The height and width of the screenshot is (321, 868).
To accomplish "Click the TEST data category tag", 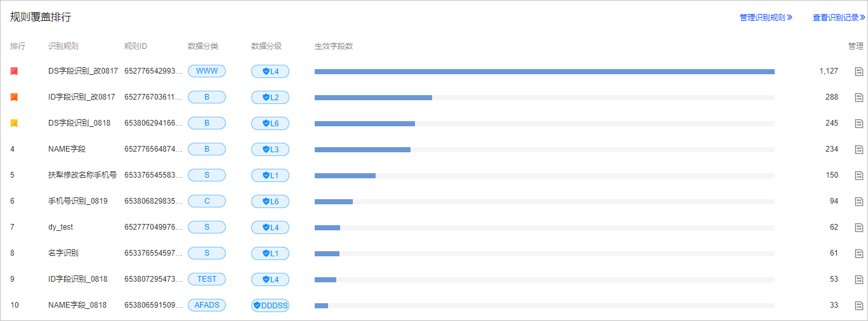I will (207, 279).
